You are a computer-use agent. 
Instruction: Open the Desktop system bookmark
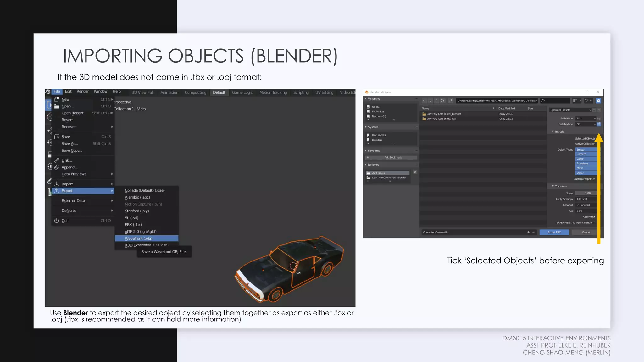[377, 140]
